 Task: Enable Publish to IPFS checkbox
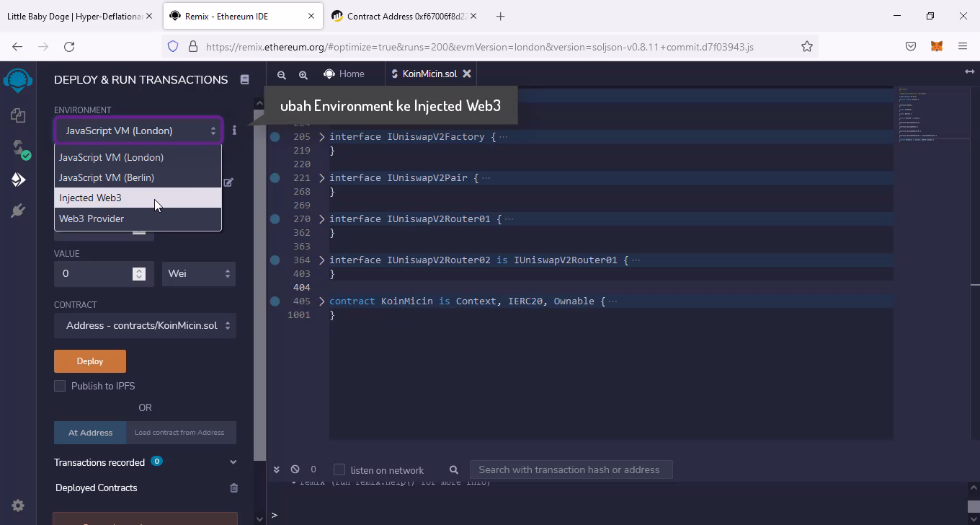60,386
